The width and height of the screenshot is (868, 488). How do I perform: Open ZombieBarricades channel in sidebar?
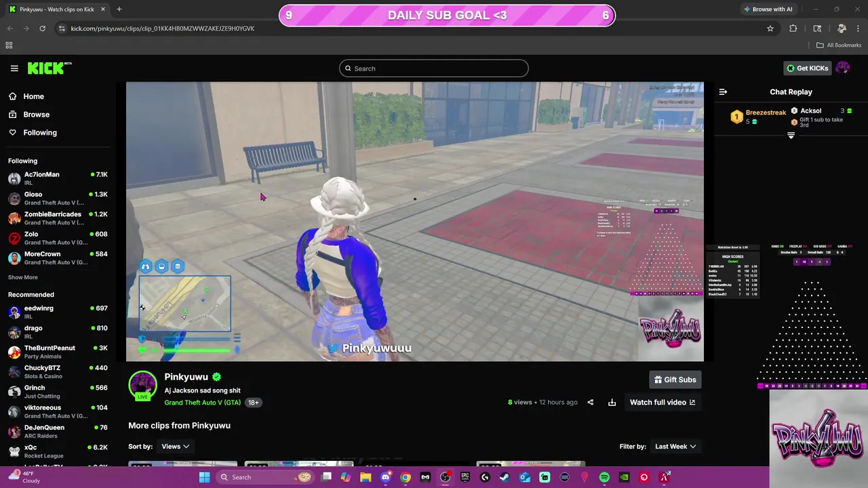[58, 218]
